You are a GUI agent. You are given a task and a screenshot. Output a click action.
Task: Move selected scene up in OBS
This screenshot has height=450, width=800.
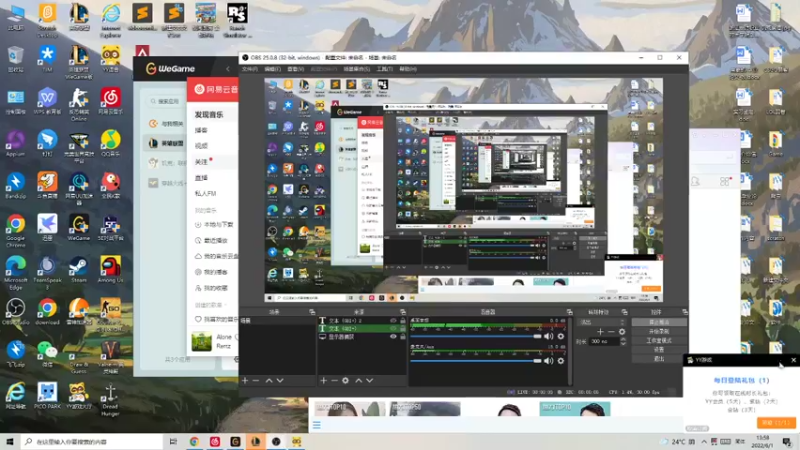[x=269, y=381]
